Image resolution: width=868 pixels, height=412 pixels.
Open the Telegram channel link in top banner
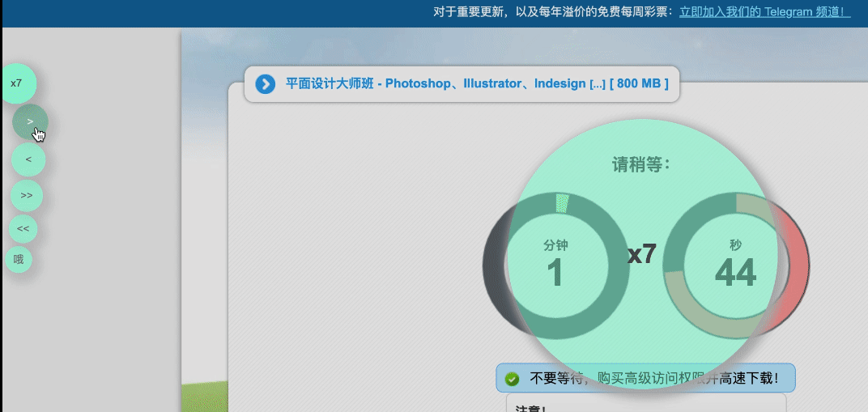[764, 12]
